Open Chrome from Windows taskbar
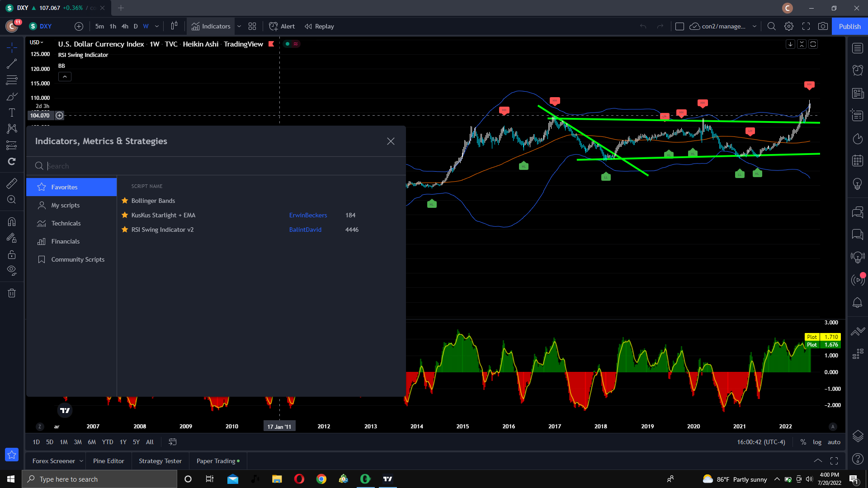868x488 pixels. click(x=321, y=479)
